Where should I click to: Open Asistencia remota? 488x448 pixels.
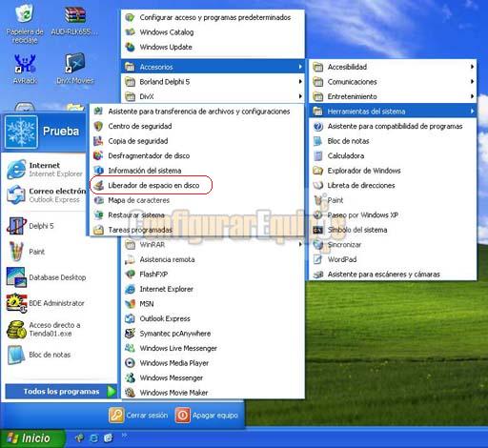pyautogui.click(x=213, y=259)
